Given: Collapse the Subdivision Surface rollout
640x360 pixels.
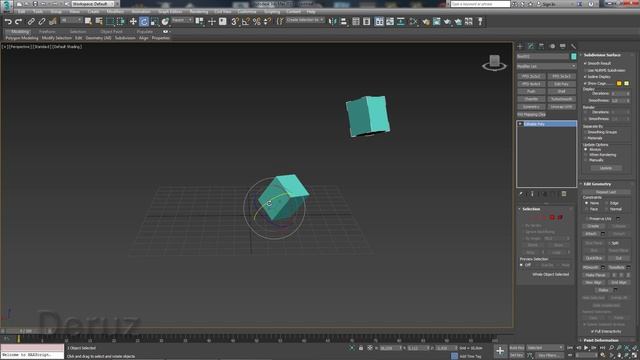Looking at the screenshot, I should [602, 55].
